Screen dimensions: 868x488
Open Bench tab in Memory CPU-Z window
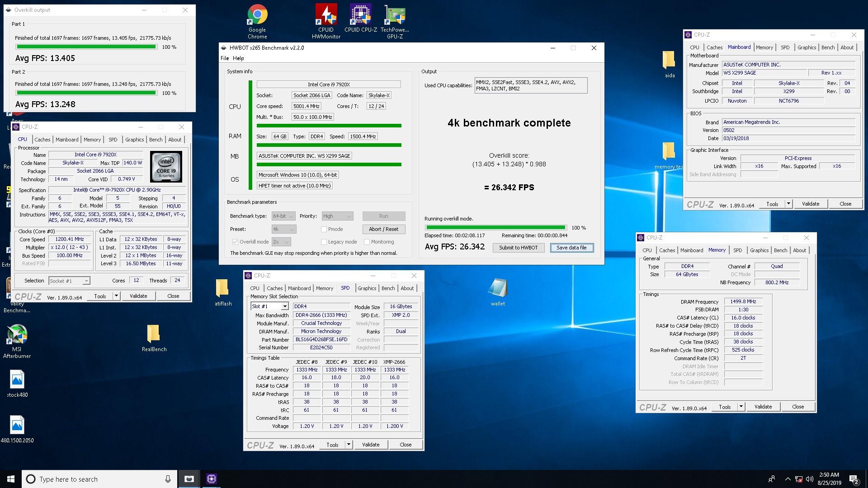(780, 250)
